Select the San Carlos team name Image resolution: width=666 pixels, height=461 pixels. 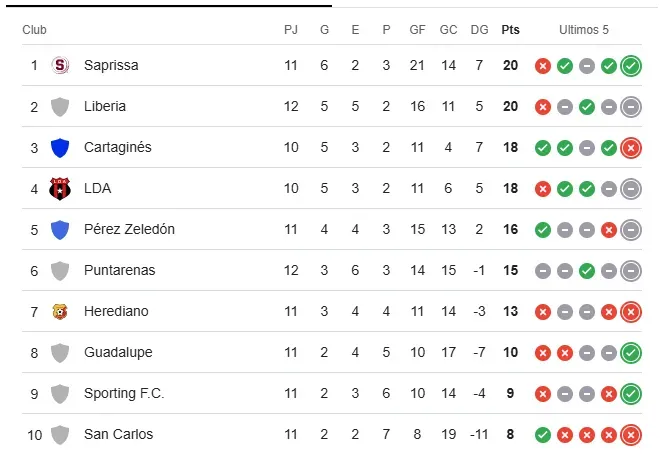(x=118, y=435)
